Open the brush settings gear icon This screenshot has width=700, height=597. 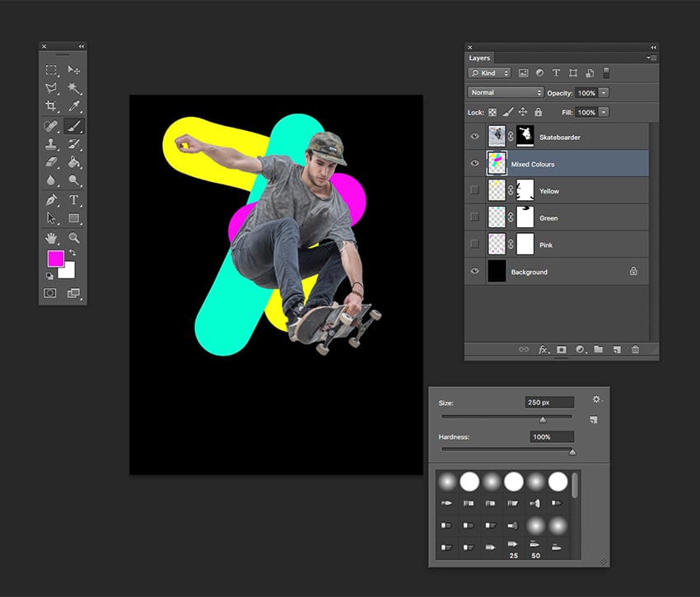598,398
